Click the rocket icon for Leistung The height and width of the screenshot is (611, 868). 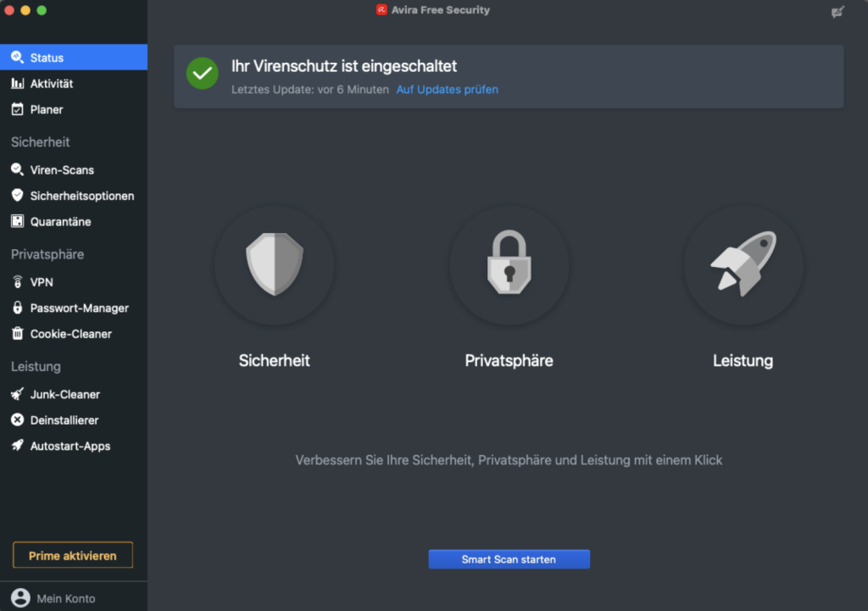tap(743, 264)
